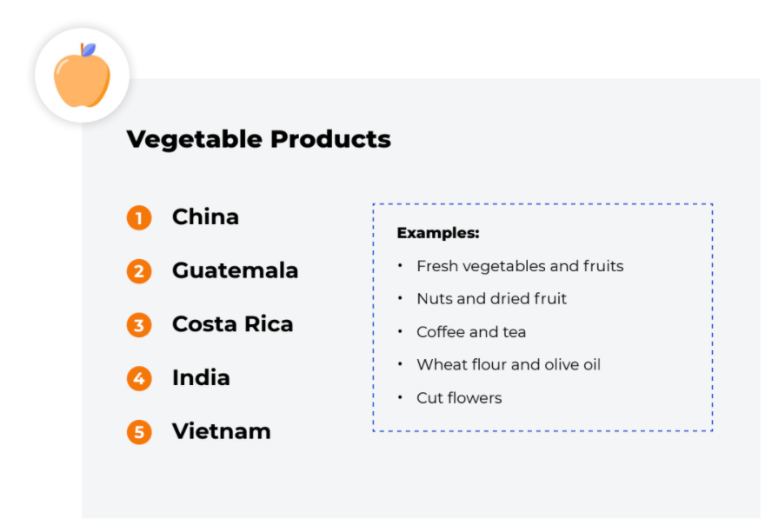772x532 pixels.
Task: Select Fresh vegetables and fruits bullet
Action: [520, 266]
